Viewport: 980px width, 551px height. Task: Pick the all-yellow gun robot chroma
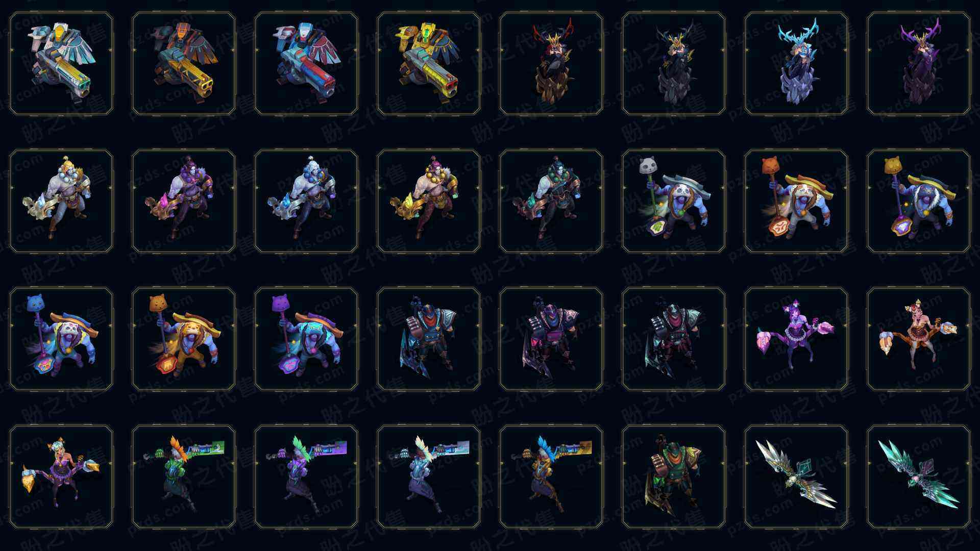429,64
